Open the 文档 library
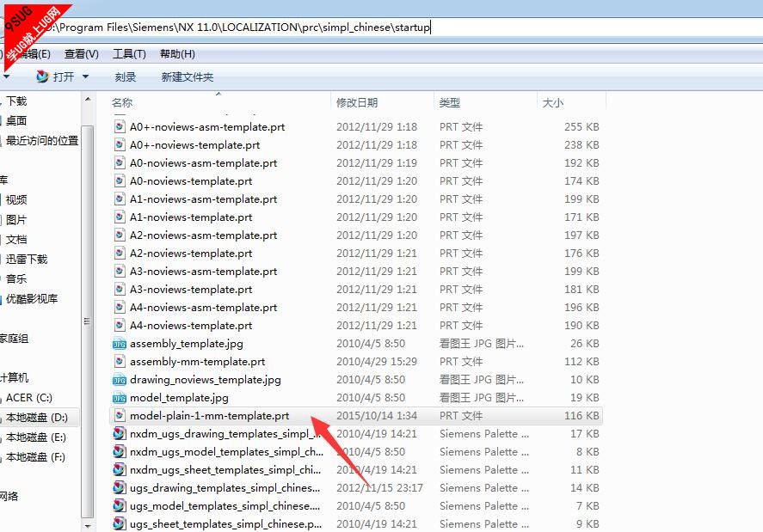This screenshot has height=532, width=763. point(16,239)
